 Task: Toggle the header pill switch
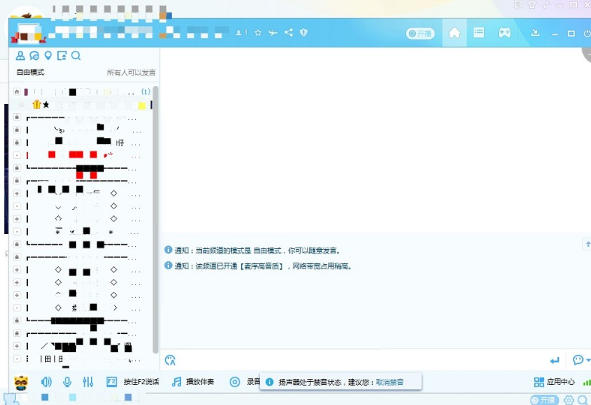(x=420, y=34)
